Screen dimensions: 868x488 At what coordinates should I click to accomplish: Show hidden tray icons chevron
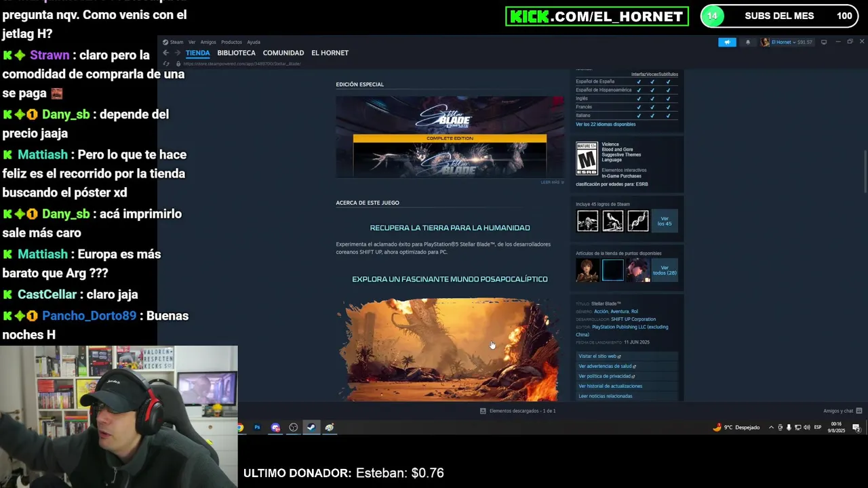(772, 428)
